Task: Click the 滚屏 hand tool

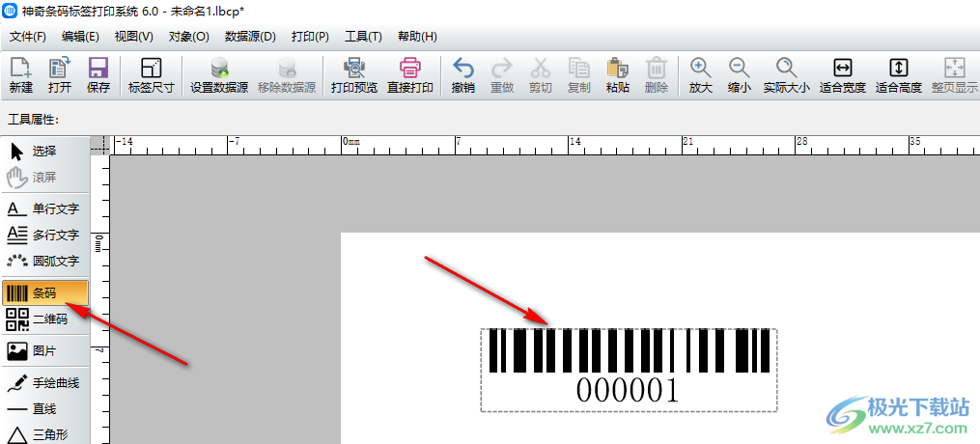Action: tap(45, 178)
